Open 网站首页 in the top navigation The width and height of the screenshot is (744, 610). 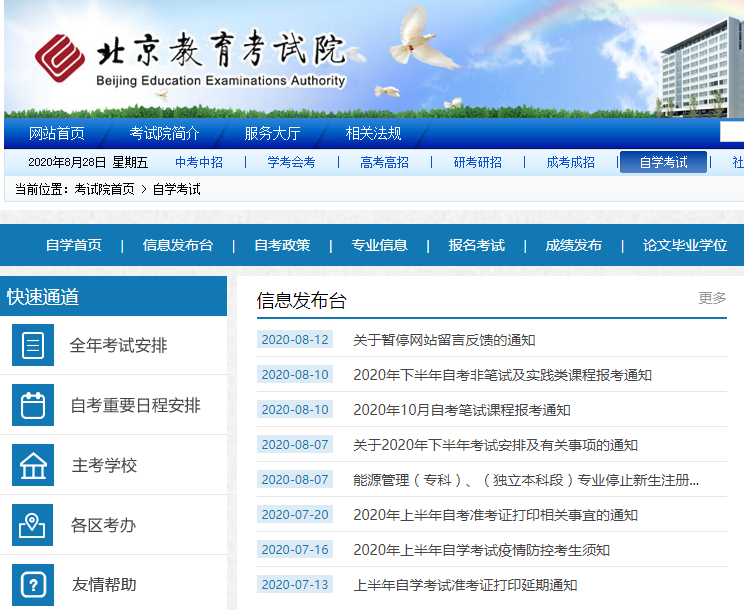(x=56, y=133)
